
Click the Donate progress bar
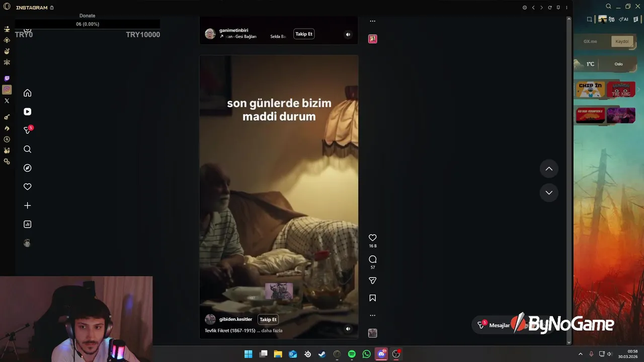88,24
